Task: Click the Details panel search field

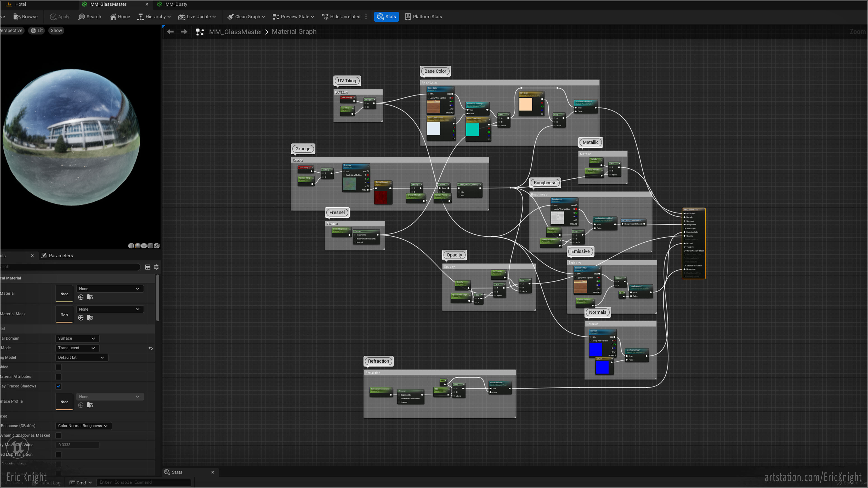Action: [x=70, y=267]
